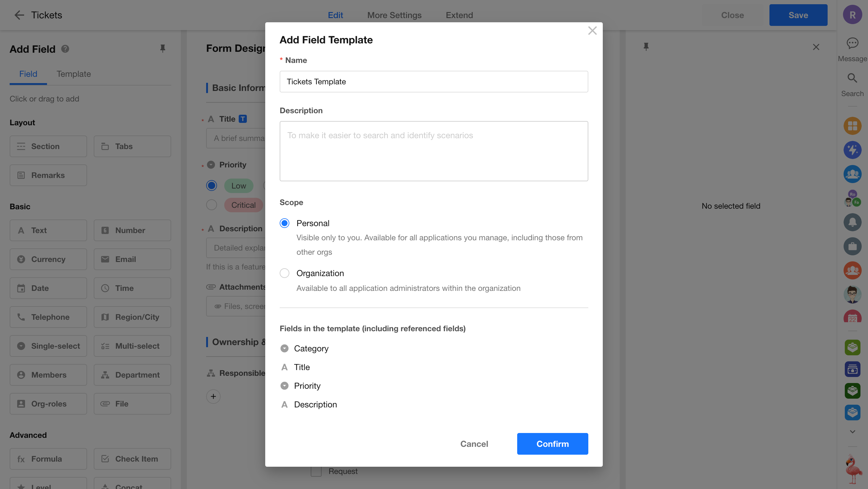Add a File field
The width and height of the screenshot is (868, 489).
[132, 404]
